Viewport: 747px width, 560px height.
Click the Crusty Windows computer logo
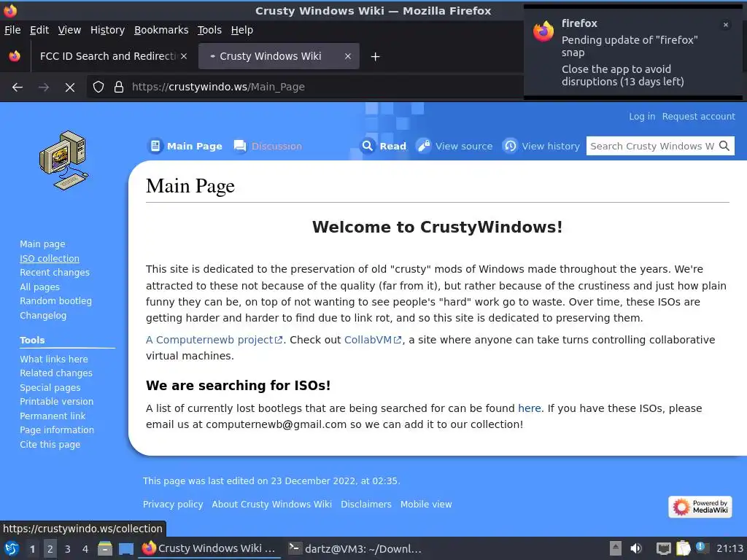click(x=64, y=160)
